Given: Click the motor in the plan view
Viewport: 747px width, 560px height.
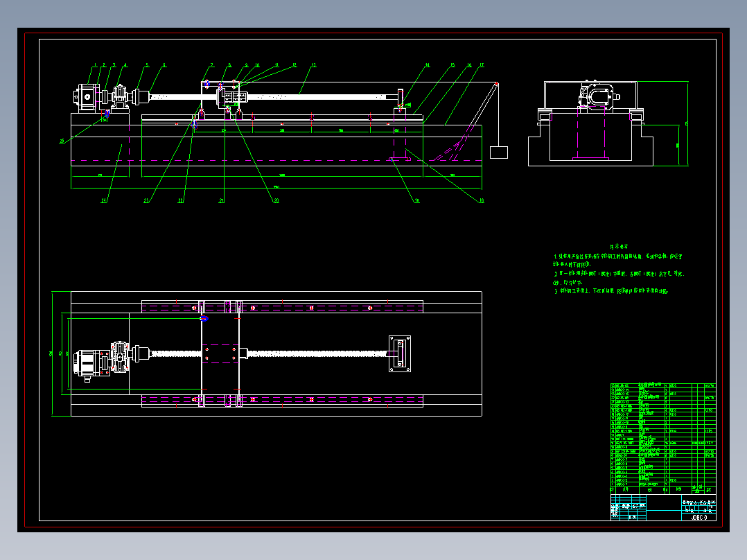Looking at the screenshot, I should [x=89, y=365].
